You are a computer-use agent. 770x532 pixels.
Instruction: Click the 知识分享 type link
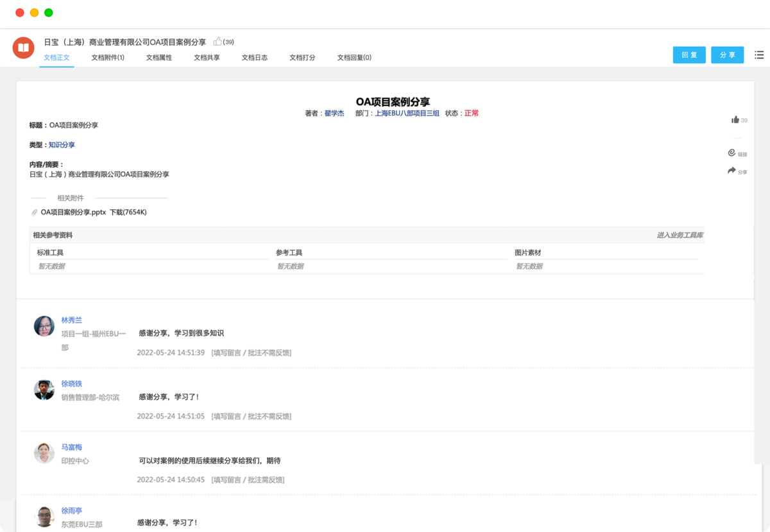[x=62, y=145]
